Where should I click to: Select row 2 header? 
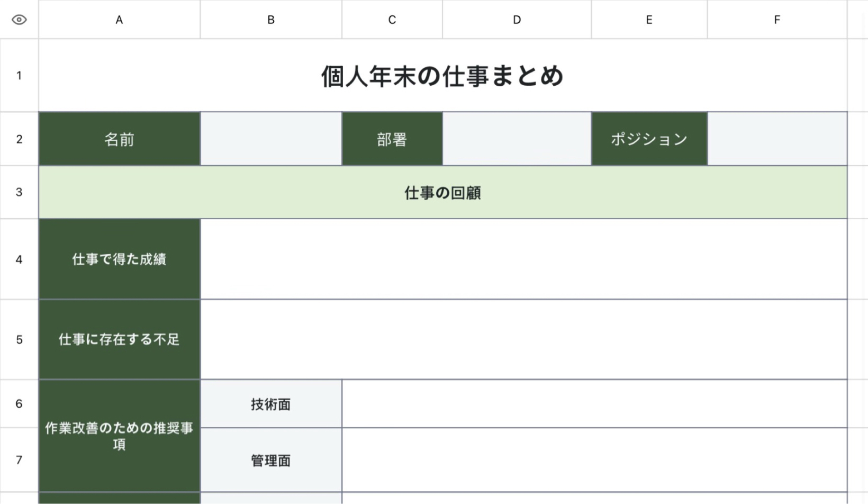pyautogui.click(x=19, y=139)
